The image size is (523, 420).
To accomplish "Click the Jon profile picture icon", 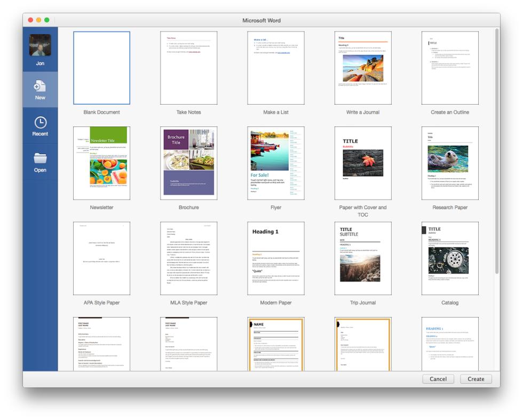I will [x=40, y=45].
